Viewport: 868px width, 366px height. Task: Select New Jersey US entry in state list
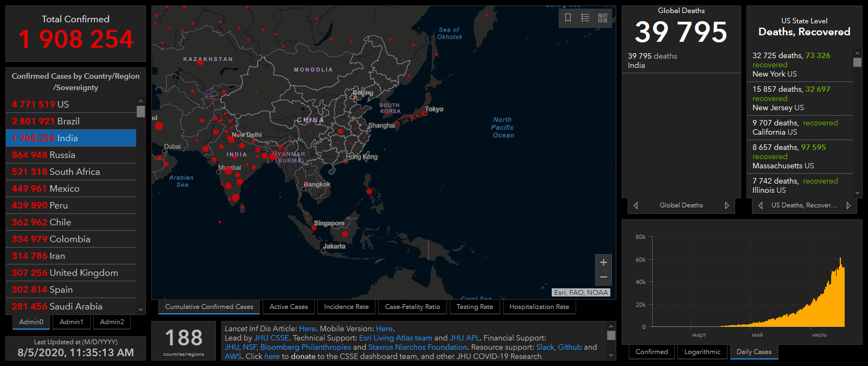coord(800,98)
